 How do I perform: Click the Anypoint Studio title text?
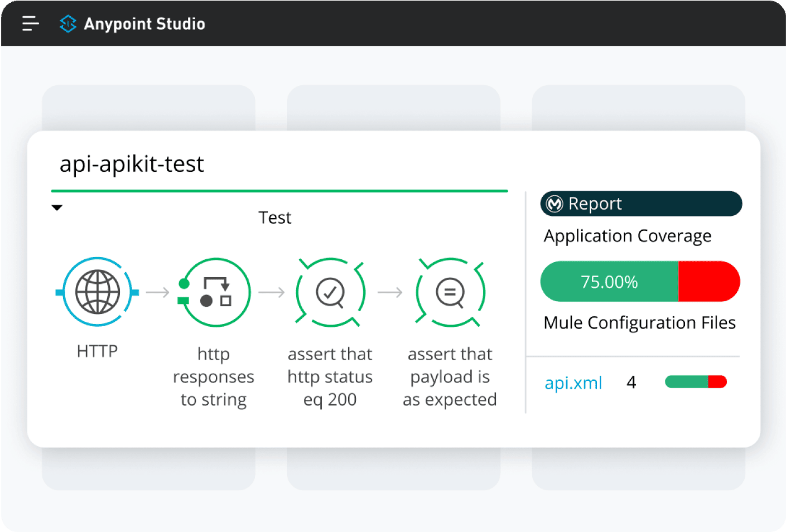pyautogui.click(x=144, y=24)
